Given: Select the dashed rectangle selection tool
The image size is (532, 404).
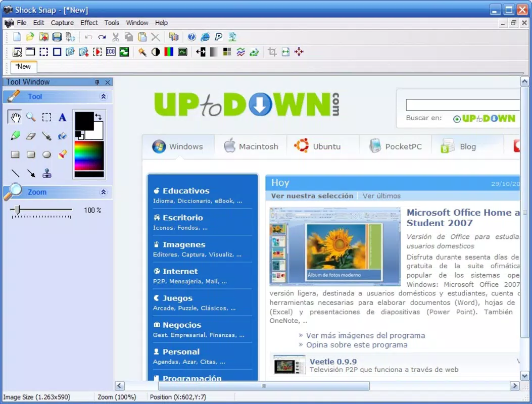Looking at the screenshot, I should (x=46, y=117).
